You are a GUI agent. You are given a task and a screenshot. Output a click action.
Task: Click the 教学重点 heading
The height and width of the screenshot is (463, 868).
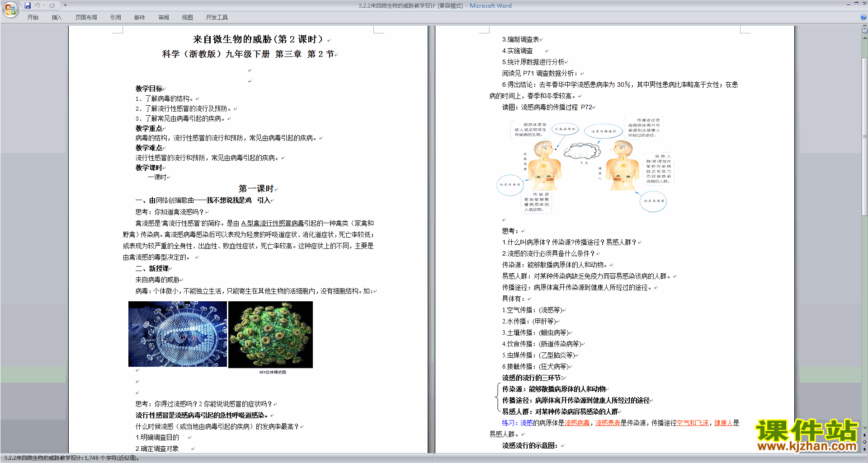pos(149,129)
